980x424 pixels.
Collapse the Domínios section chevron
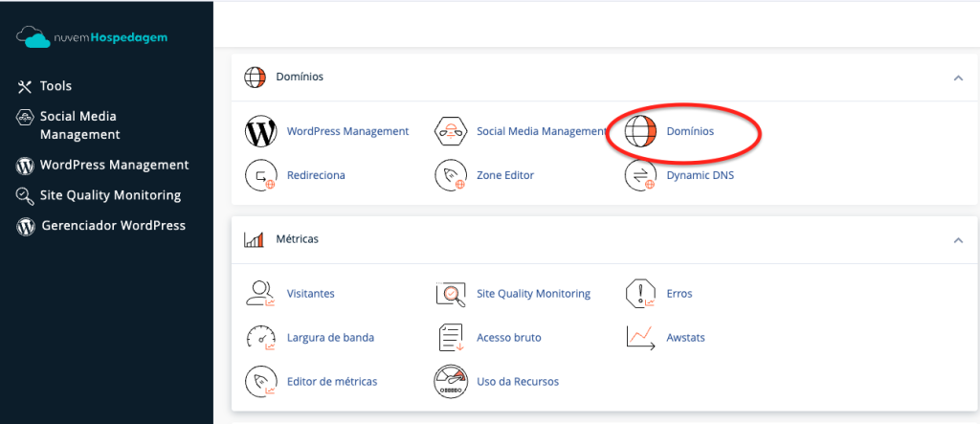[x=958, y=78]
